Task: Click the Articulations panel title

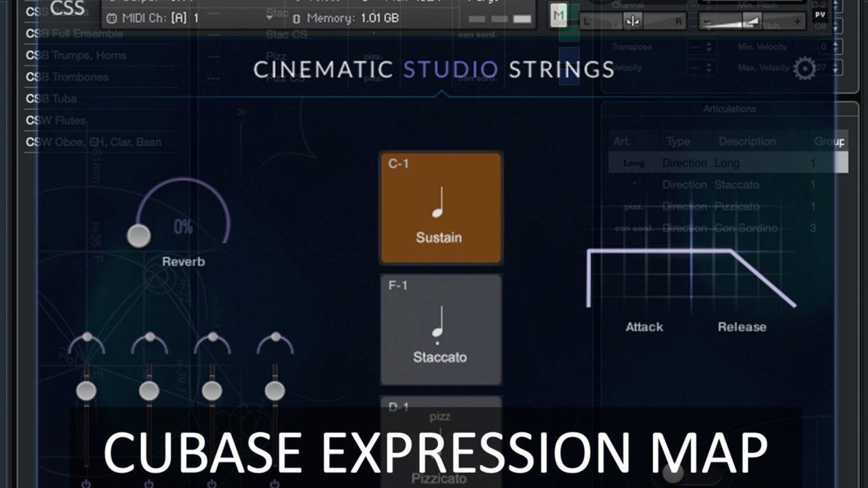Action: 730,108
